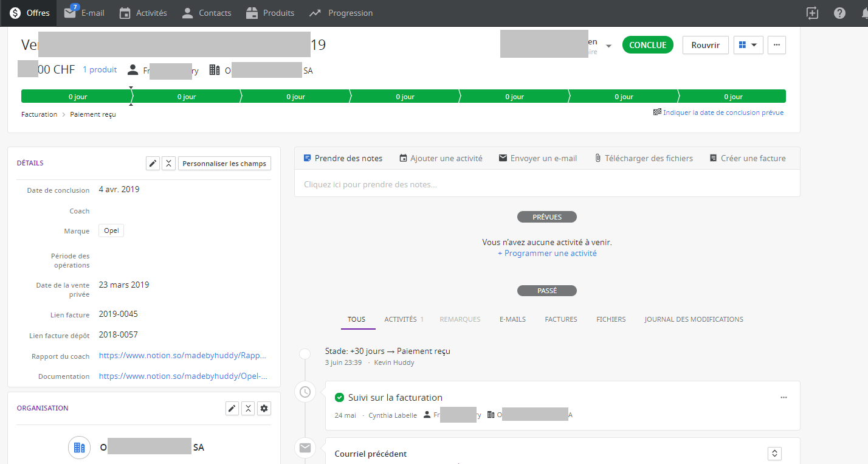
Task: Click the Suivi sur la facturation title
Action: click(395, 398)
